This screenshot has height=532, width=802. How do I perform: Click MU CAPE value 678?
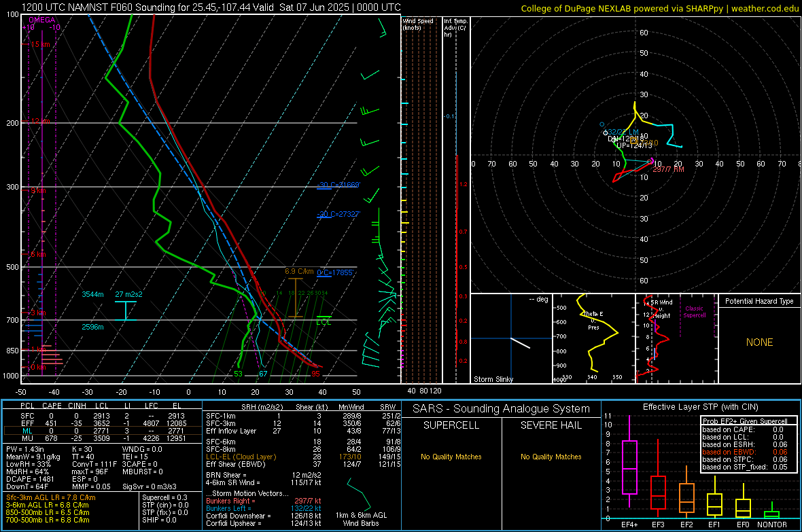click(x=51, y=438)
